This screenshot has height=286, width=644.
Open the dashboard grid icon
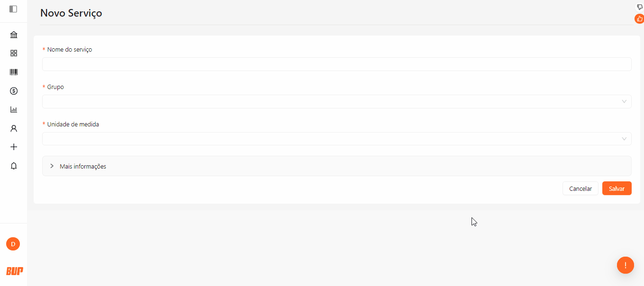pyautogui.click(x=14, y=54)
